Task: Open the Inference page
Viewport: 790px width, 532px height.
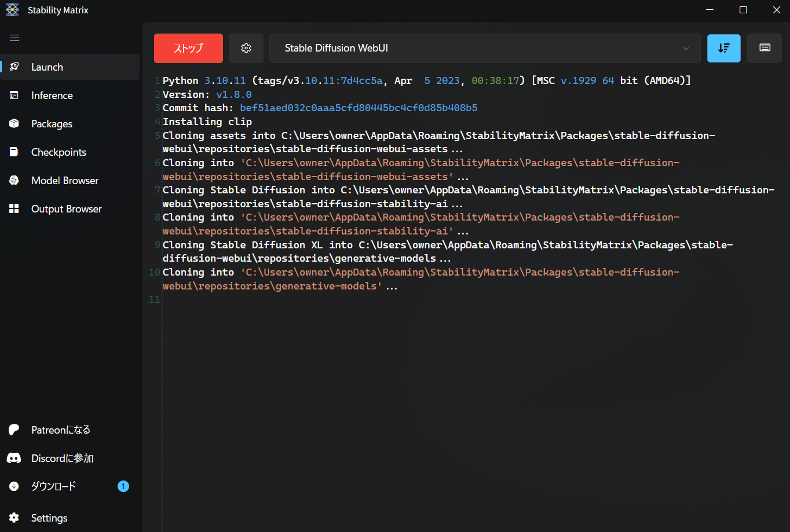Action: tap(70, 95)
